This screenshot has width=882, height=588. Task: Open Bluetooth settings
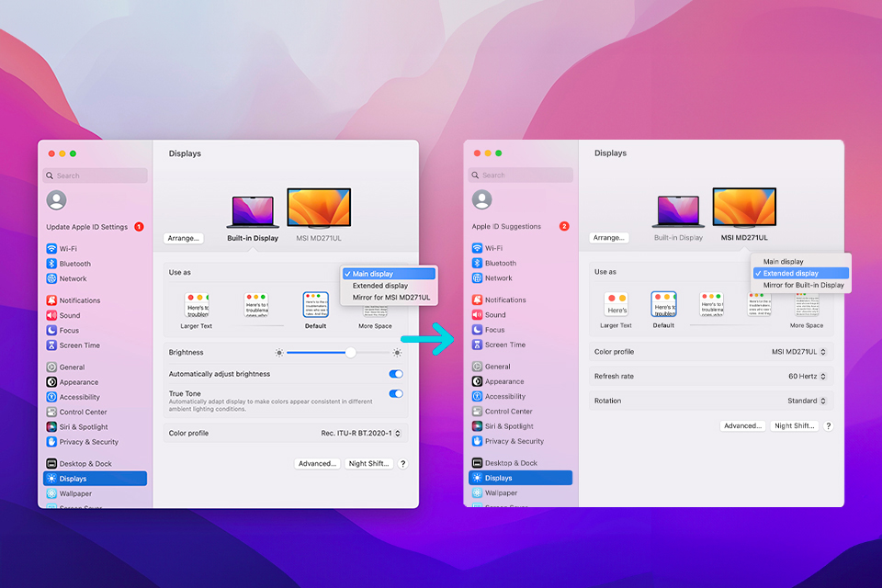tap(73, 263)
